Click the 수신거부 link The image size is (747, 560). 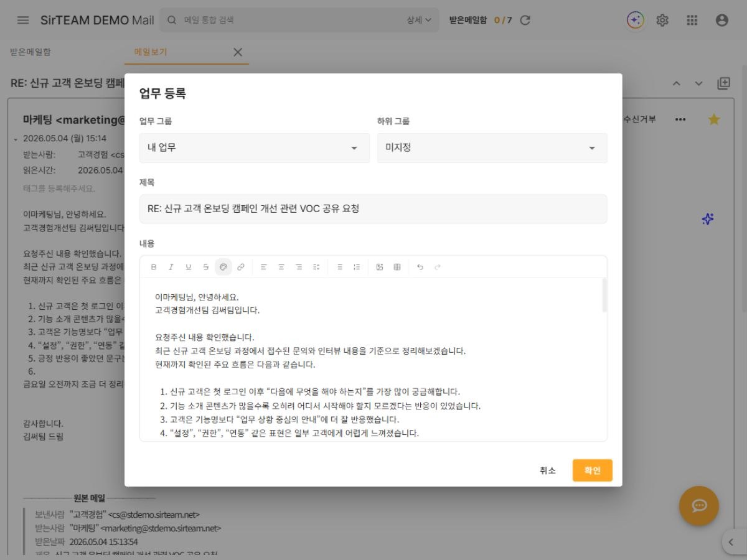[x=639, y=119]
